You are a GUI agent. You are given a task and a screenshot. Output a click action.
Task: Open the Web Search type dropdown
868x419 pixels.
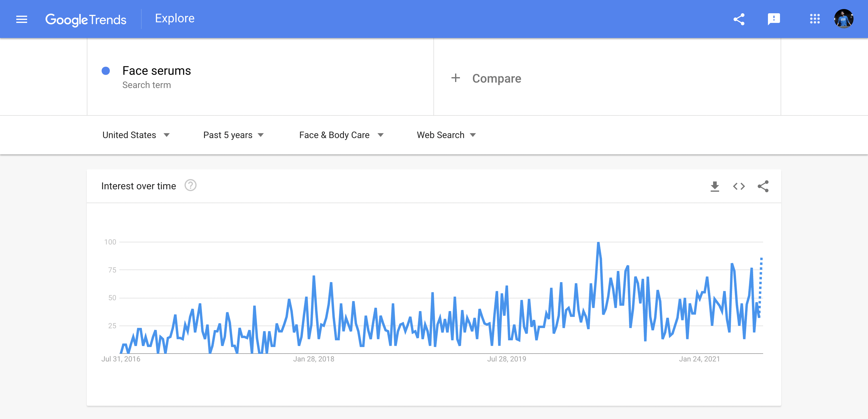446,135
